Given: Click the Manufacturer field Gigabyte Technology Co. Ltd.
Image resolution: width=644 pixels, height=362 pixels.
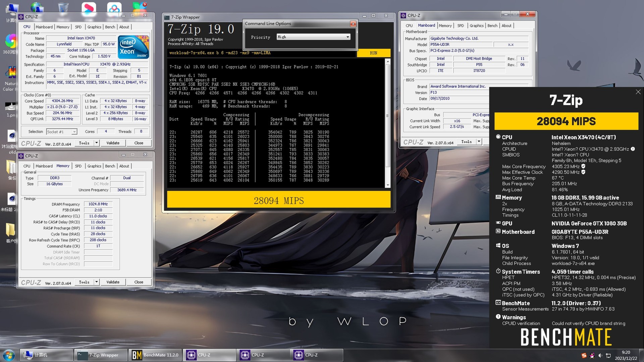Looking at the screenshot, I should coord(479,39).
